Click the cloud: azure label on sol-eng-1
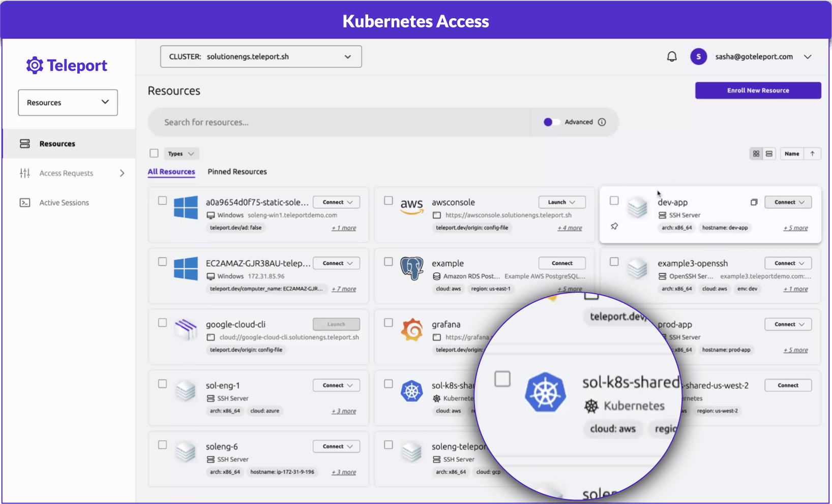The height and width of the screenshot is (504, 832). tap(265, 411)
